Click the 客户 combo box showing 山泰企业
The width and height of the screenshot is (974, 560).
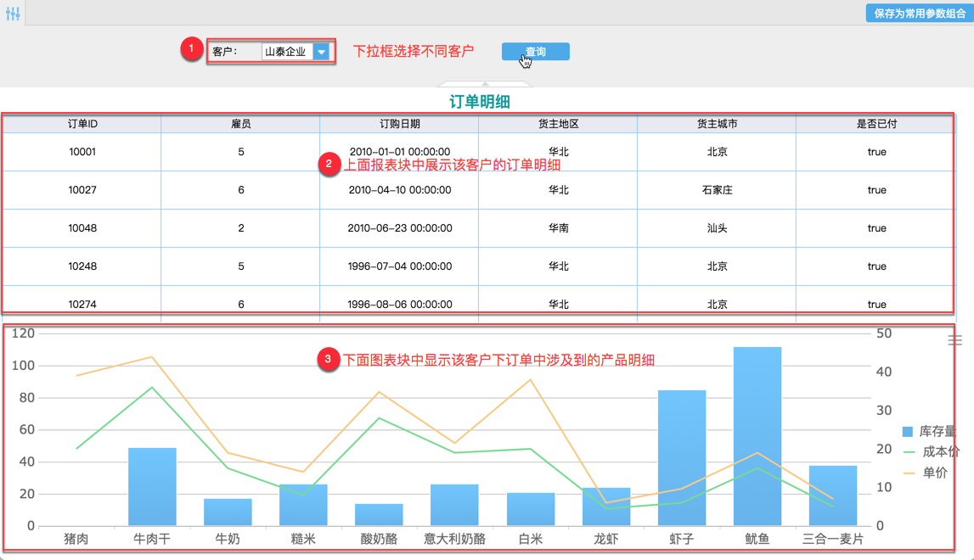pyautogui.click(x=295, y=52)
